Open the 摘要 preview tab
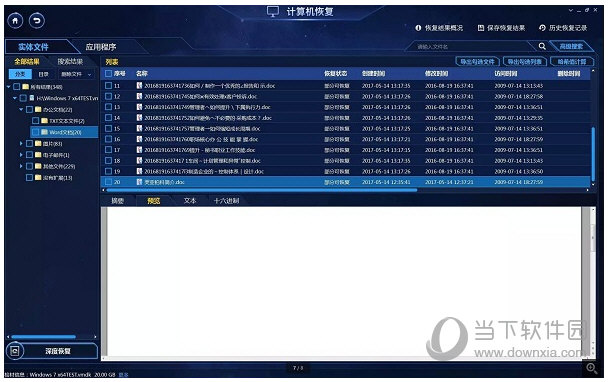Viewport: 611px width, 382px height. point(117,201)
